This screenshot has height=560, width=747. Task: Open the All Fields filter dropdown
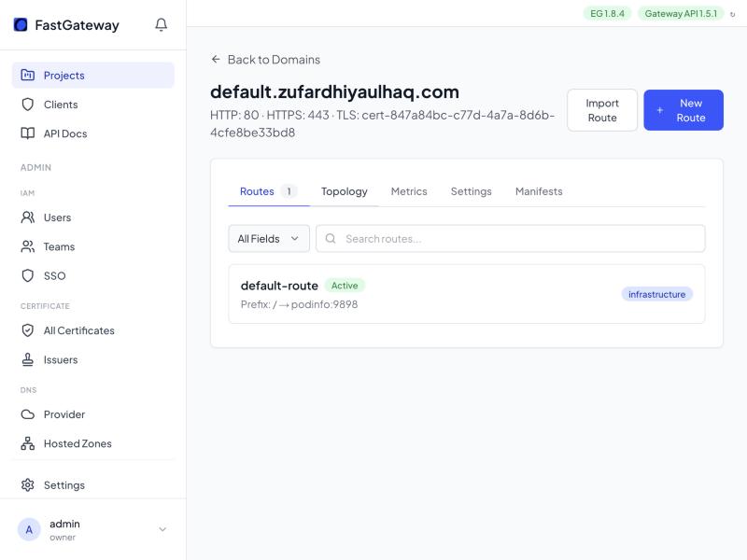coord(269,239)
